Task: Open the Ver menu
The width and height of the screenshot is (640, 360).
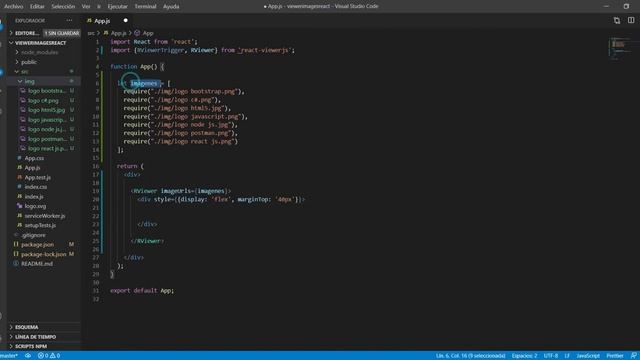Action: (x=86, y=7)
